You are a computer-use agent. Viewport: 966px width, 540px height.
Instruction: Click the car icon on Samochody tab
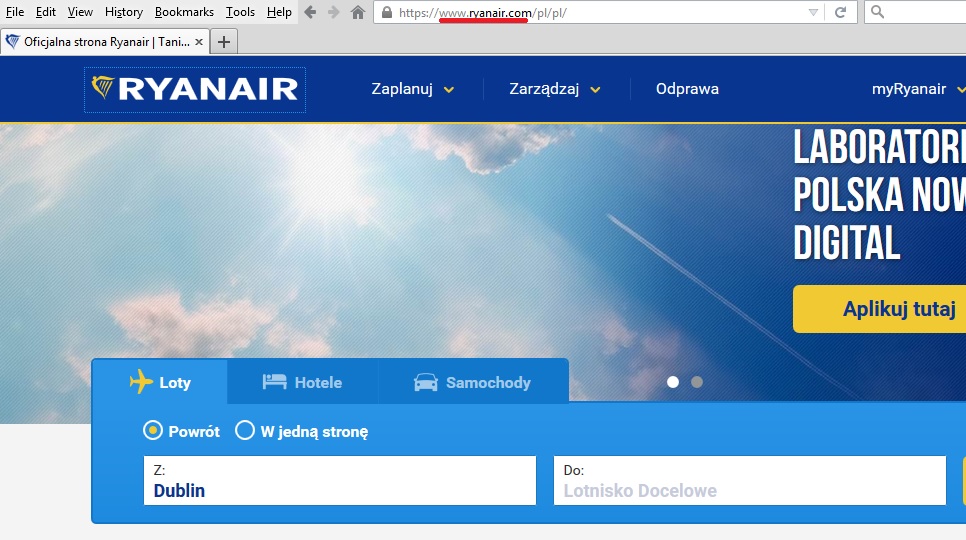(x=426, y=382)
